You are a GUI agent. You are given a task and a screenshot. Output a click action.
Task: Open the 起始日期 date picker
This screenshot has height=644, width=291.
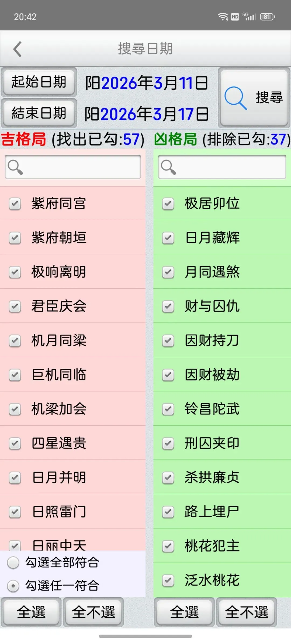[x=39, y=82]
